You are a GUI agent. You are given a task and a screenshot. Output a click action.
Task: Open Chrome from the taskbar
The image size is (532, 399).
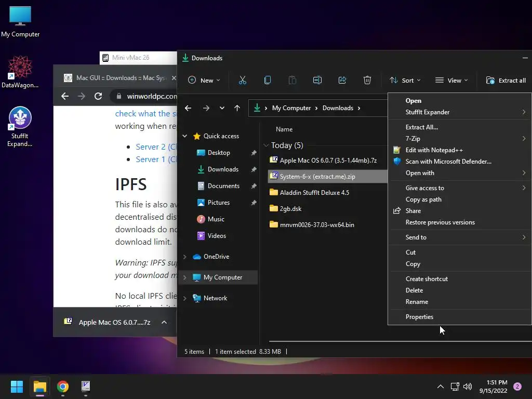pos(63,387)
